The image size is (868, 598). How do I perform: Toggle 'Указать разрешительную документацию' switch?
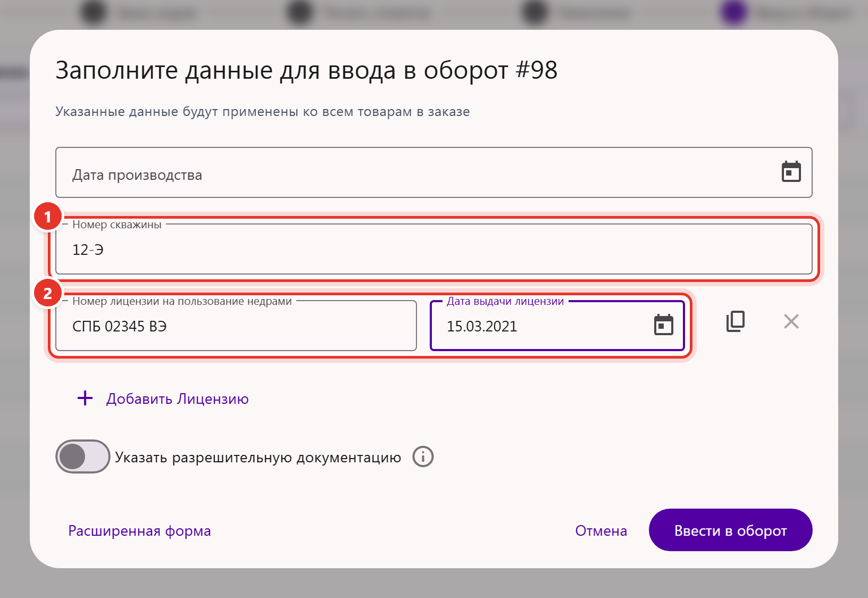83,456
